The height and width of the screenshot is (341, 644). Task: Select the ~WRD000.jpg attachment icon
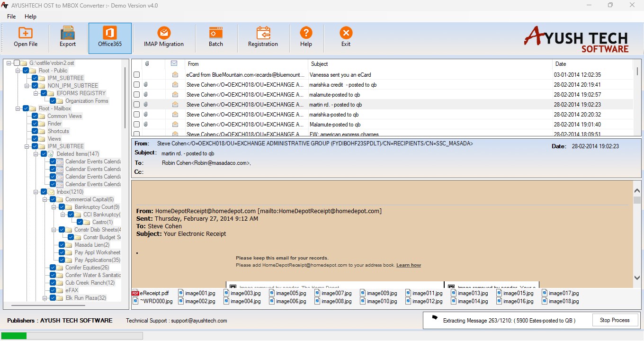(x=135, y=301)
